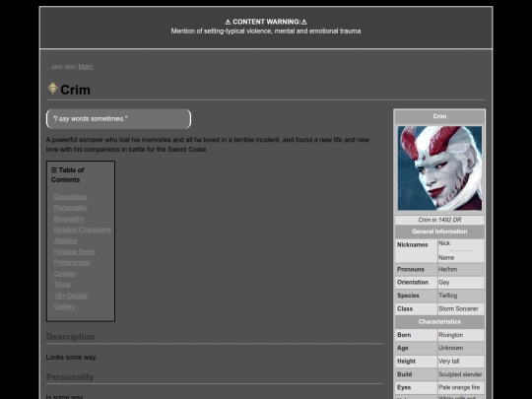Click the Table of Contents title
Image resolution: width=532 pixels, height=399 pixels.
[x=68, y=174]
